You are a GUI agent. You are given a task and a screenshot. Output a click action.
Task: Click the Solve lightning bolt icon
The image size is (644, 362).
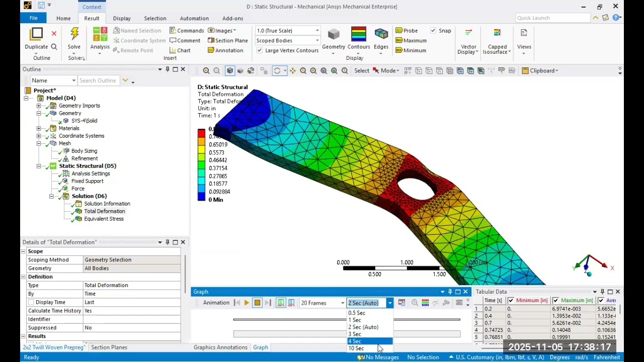74,34
